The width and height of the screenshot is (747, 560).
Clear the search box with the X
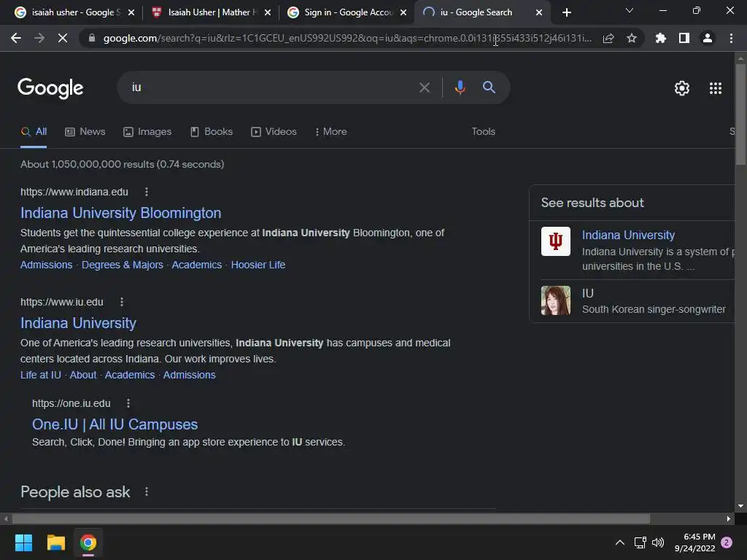[424, 87]
